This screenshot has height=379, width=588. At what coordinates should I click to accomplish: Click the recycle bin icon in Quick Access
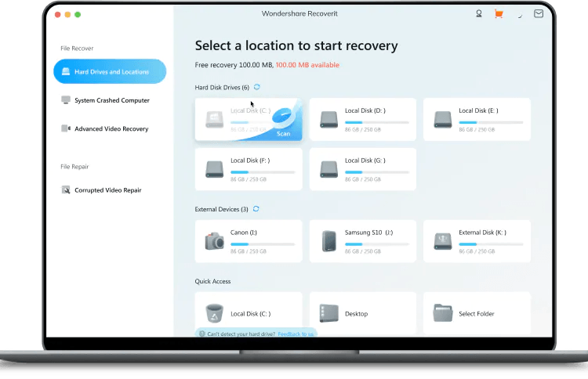click(214, 313)
